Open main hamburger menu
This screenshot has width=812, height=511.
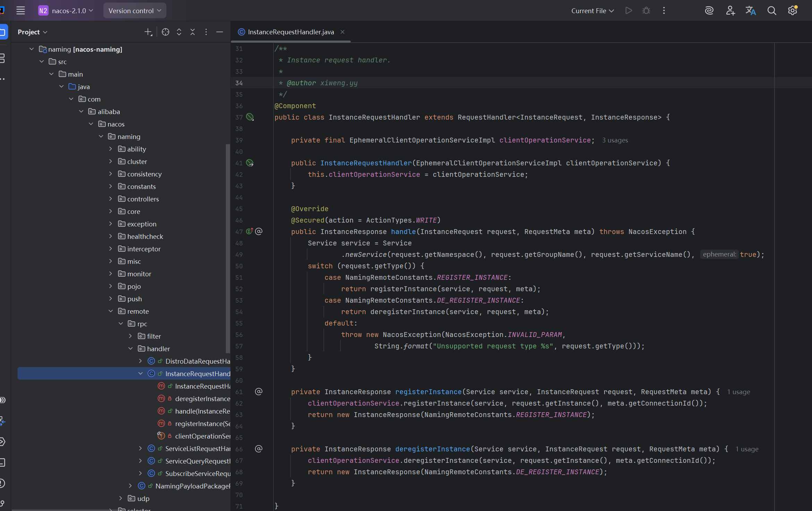(20, 11)
